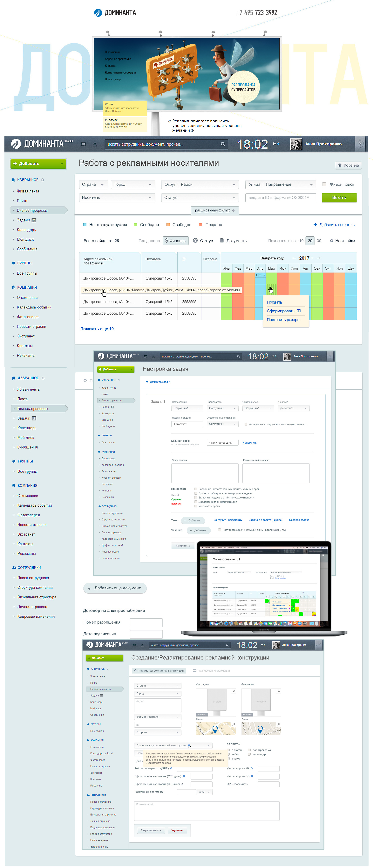Check Учитывать время option

click(x=196, y=506)
